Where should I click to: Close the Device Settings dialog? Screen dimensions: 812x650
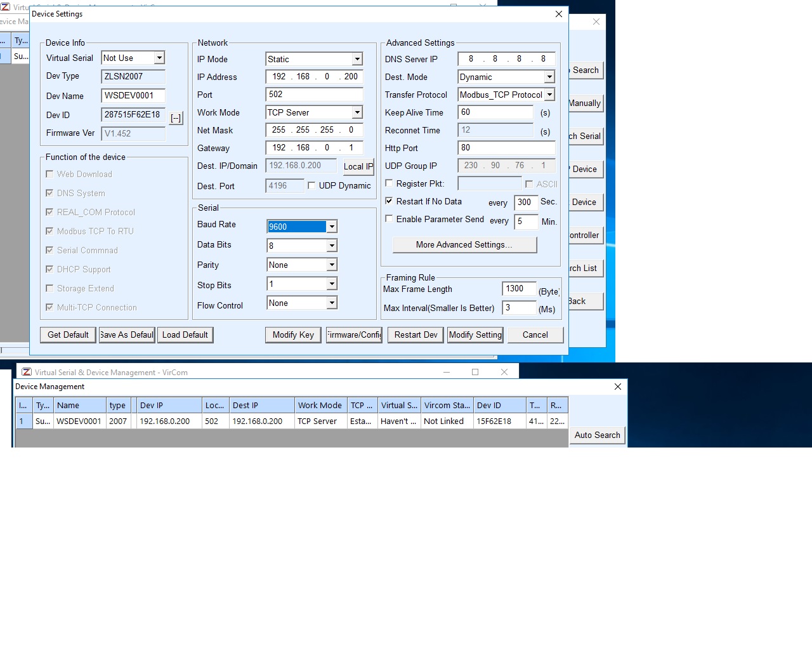coord(558,14)
